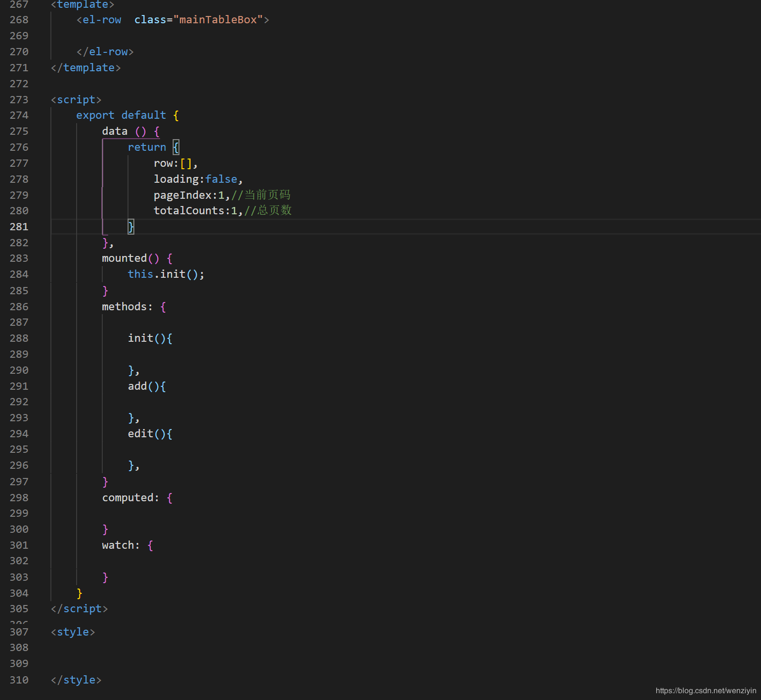Click the el-row opening tag with mainTableBox class

173,20
